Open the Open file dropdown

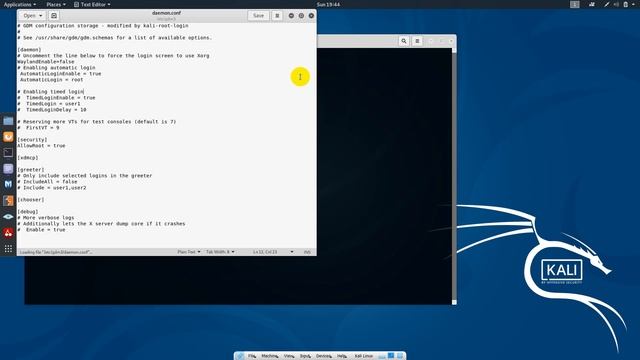pyautogui.click(x=33, y=16)
